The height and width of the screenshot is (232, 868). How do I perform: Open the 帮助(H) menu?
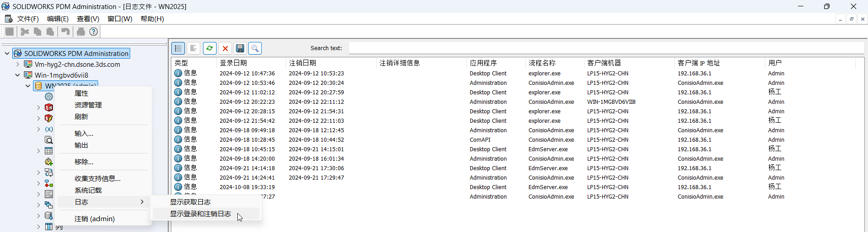tap(152, 19)
